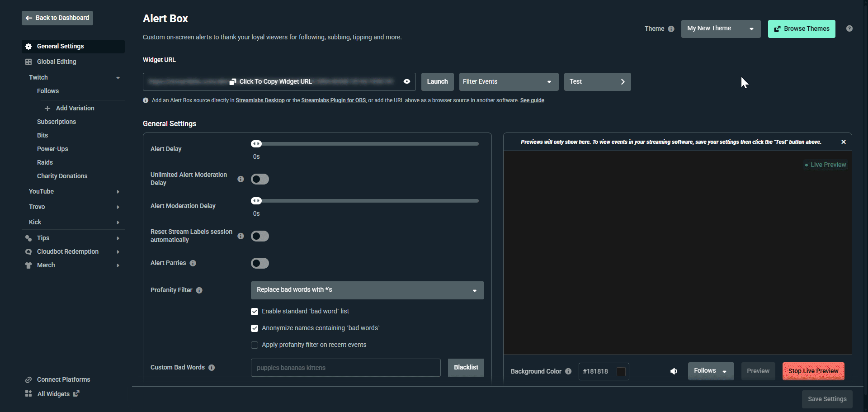Image resolution: width=868 pixels, height=412 pixels.
Task: Select Bits in the sidebar
Action: [42, 136]
